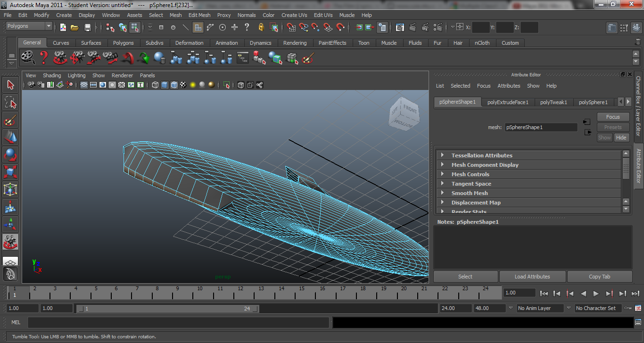
Task: Toggle Select by object type mode
Action: (x=123, y=28)
